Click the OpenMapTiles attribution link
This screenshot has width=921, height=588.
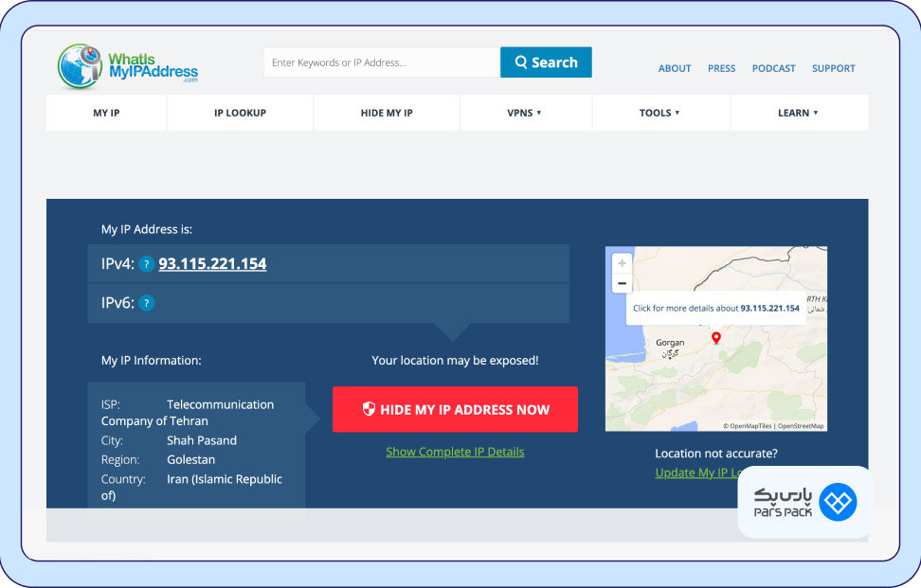click(748, 426)
